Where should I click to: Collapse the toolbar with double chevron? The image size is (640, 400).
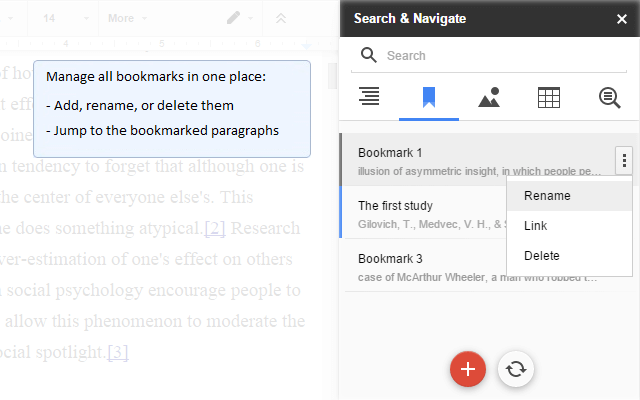point(281,18)
